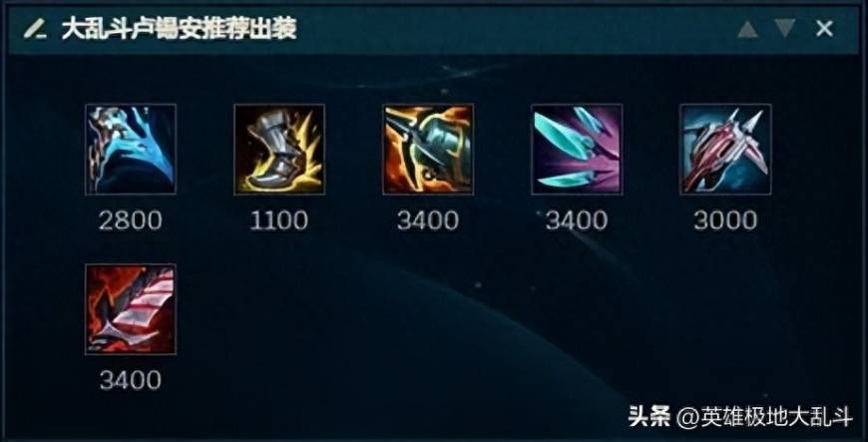
Task: Click the 3000 price under the crossbow
Action: [x=725, y=221]
